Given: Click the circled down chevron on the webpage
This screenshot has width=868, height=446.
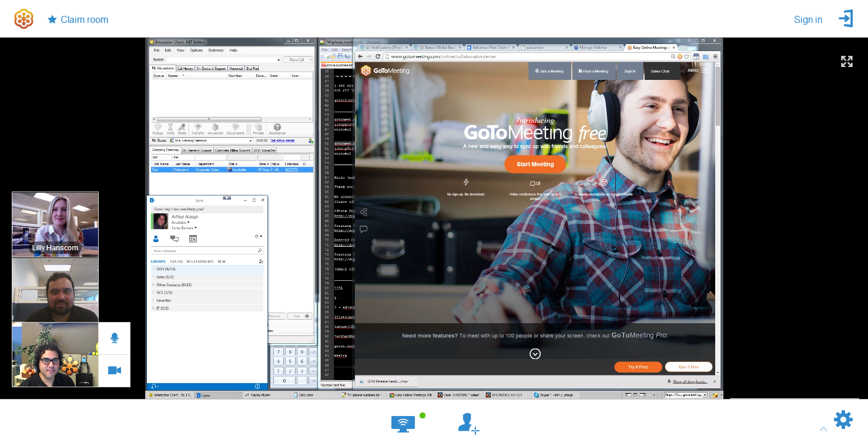Looking at the screenshot, I should tap(535, 354).
